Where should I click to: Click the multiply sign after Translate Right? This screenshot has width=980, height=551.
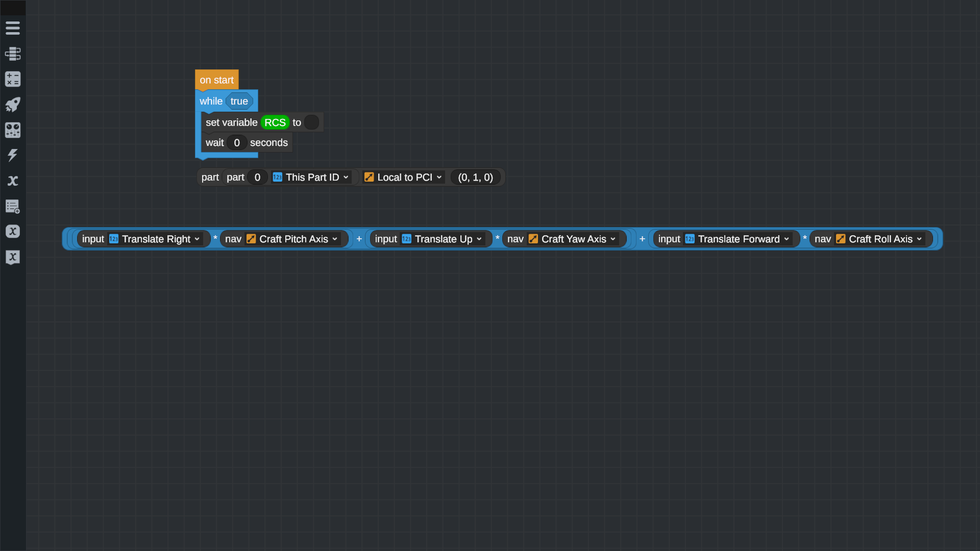215,238
